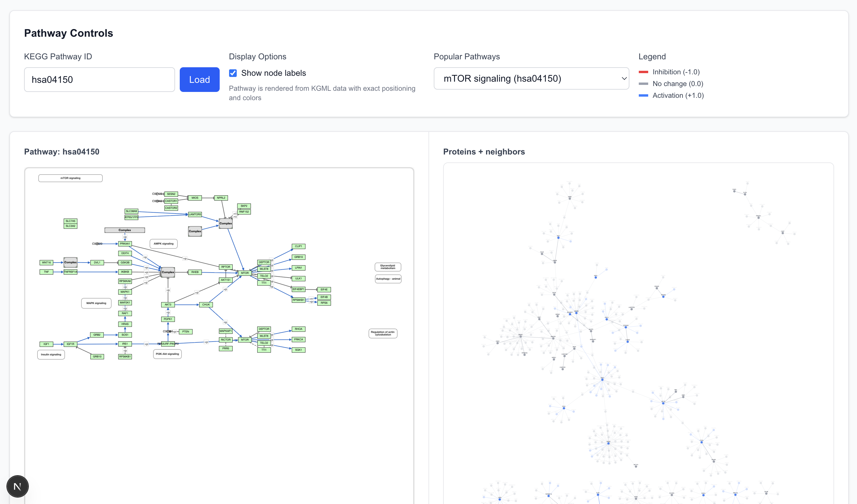Click the red Inhibition legend swatch
Screen dimensions: 857x504
pyautogui.click(x=643, y=72)
